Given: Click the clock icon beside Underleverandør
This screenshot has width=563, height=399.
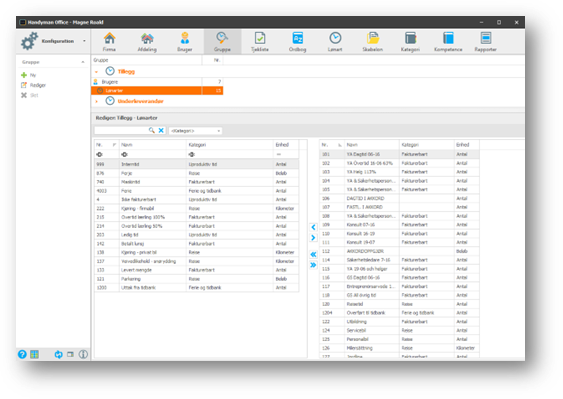Looking at the screenshot, I should (x=110, y=101).
